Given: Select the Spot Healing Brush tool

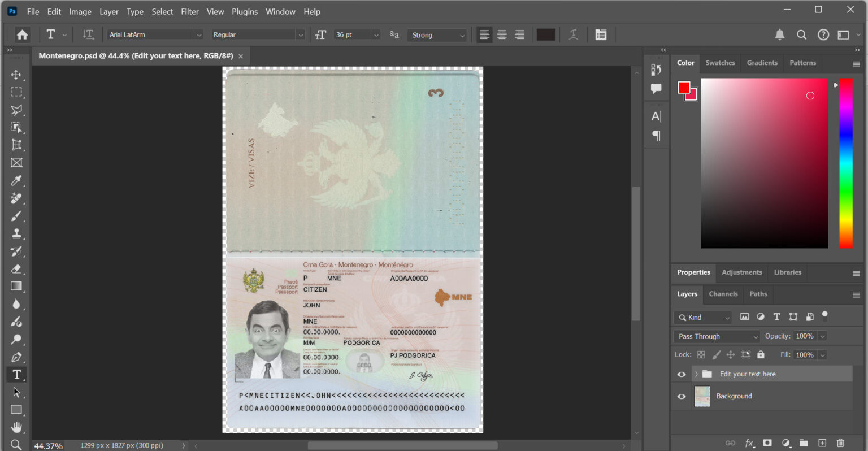Looking at the screenshot, I should pos(16,198).
